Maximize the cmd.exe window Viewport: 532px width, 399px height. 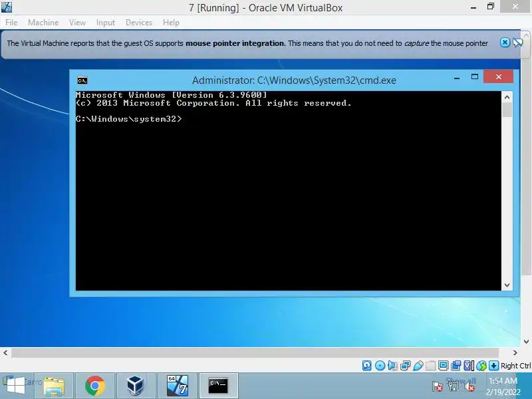475,77
